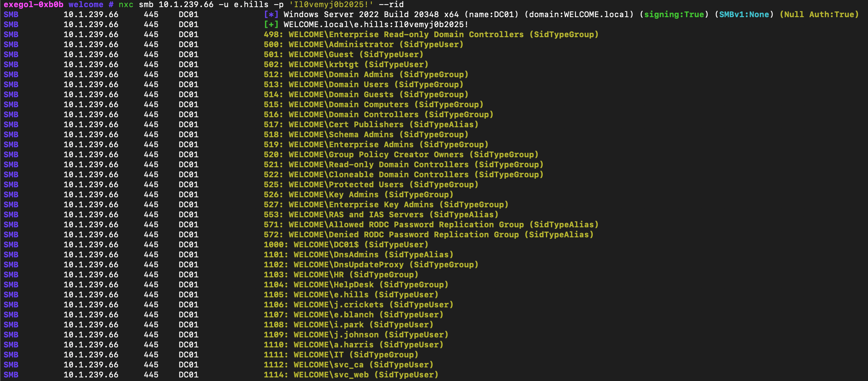Click the green [+] success marker

(271, 25)
